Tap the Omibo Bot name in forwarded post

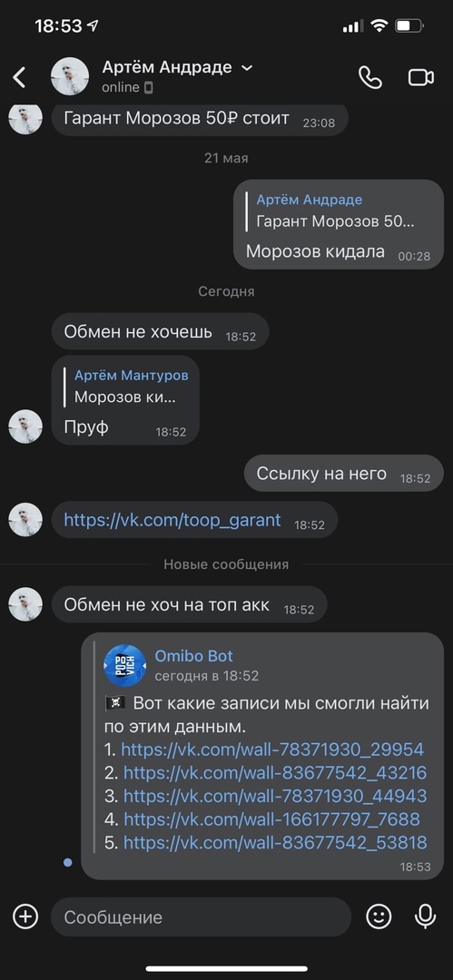pos(193,656)
